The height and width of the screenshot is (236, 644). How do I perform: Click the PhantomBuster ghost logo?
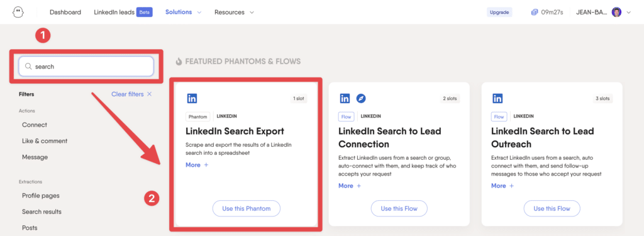tap(18, 12)
